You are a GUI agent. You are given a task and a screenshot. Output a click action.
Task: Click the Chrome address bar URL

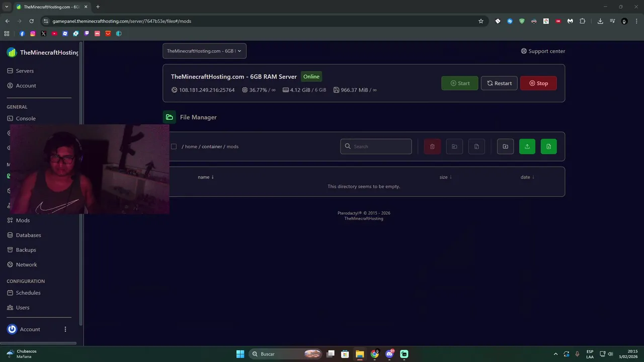pyautogui.click(x=122, y=21)
